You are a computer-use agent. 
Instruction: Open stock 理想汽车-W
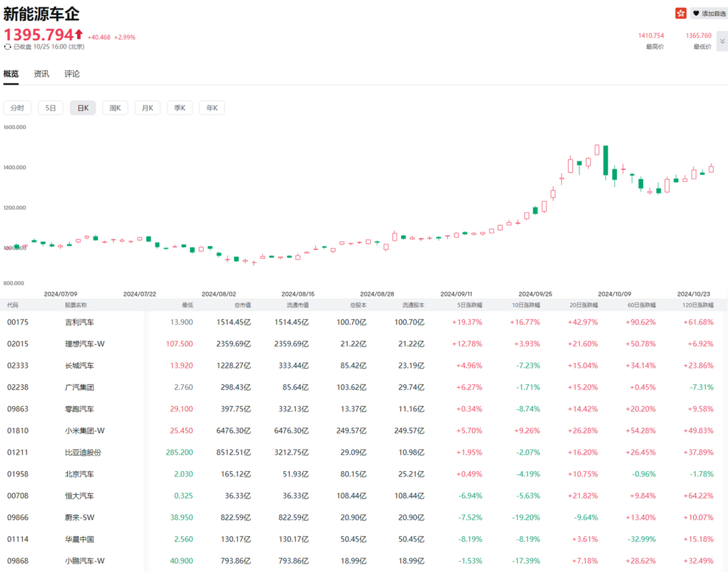coord(85,344)
